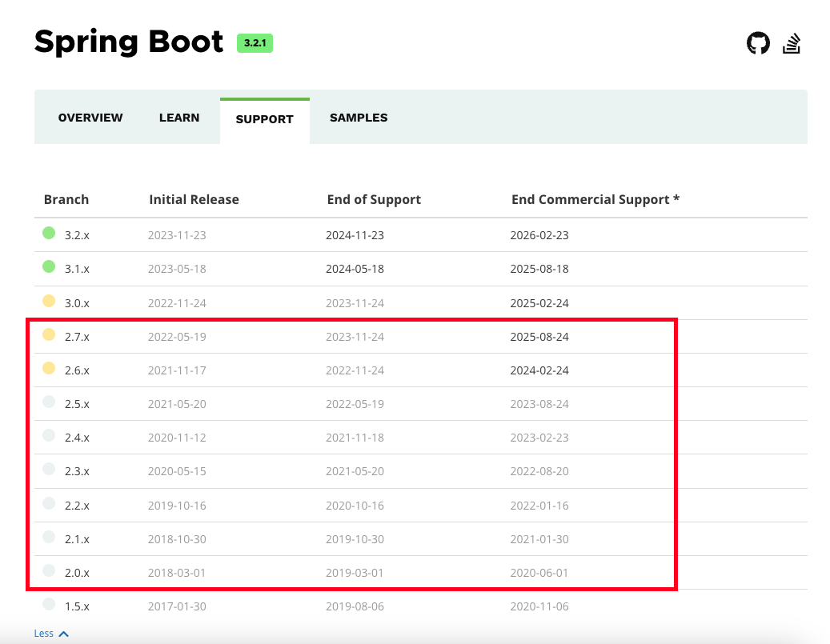Screen dimensions: 830x644
Task: Click the grey status dot for 2.2.x
Action: tap(49, 502)
